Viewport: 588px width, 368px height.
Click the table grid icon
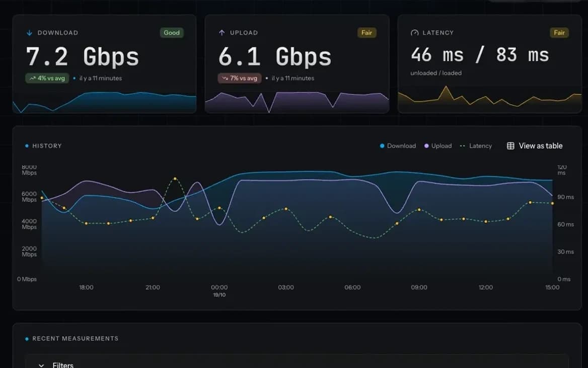pos(510,146)
